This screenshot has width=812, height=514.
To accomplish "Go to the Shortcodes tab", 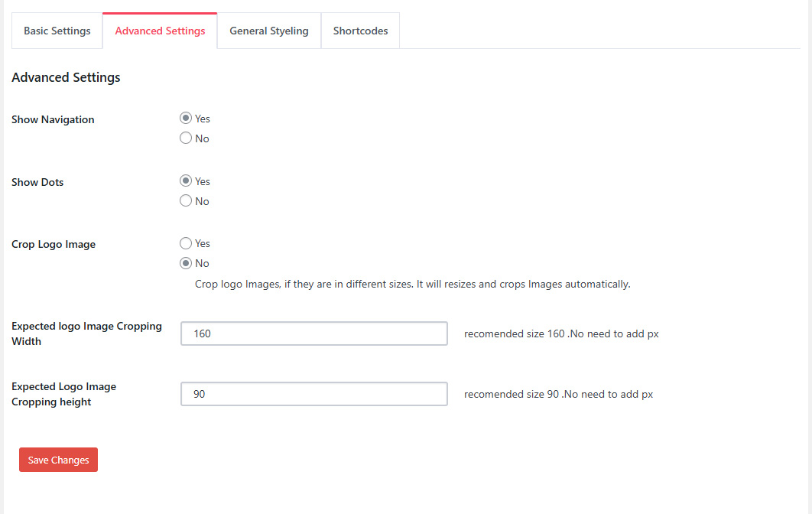I will coord(360,31).
